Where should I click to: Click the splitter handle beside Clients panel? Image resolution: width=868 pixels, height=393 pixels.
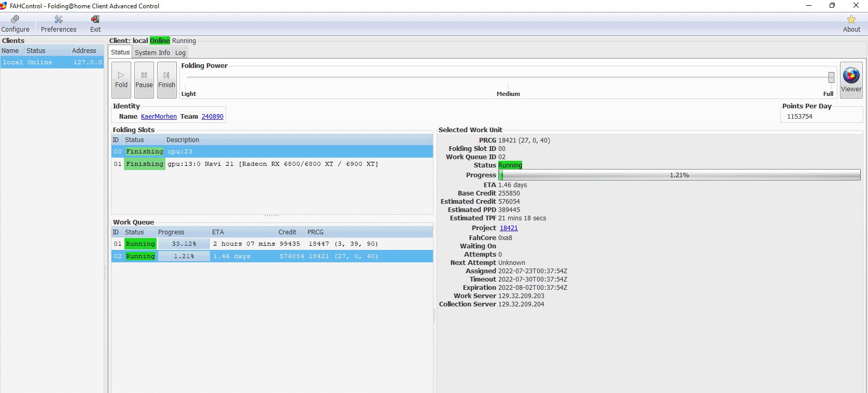(x=105, y=273)
